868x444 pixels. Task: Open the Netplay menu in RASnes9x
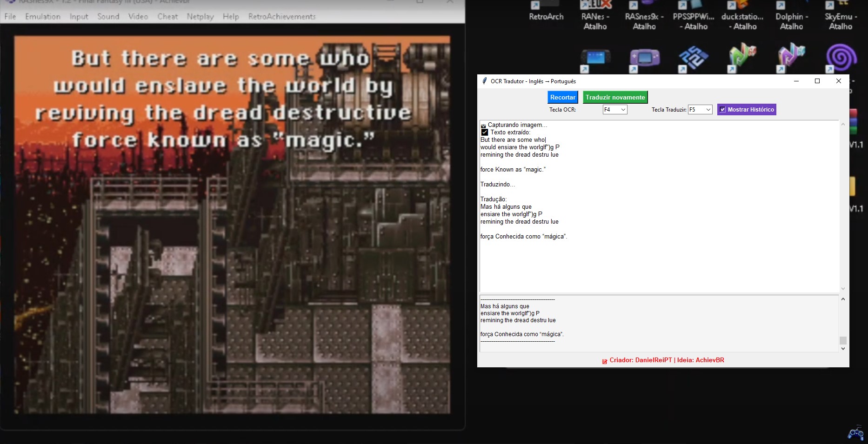pos(200,16)
